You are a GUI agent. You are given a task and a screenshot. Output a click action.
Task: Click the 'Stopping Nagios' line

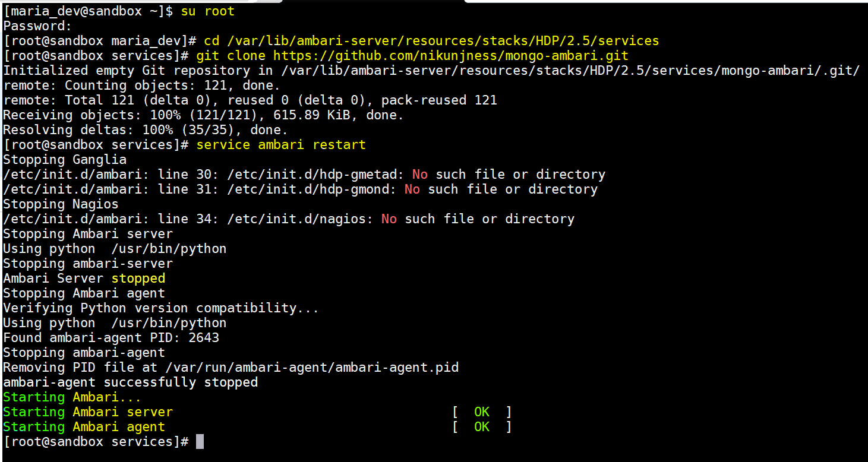click(x=61, y=204)
